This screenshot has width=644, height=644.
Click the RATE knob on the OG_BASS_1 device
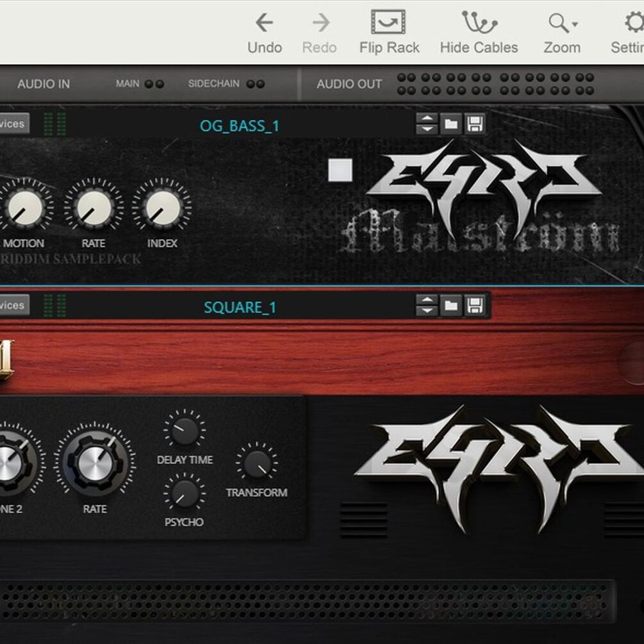point(94,208)
